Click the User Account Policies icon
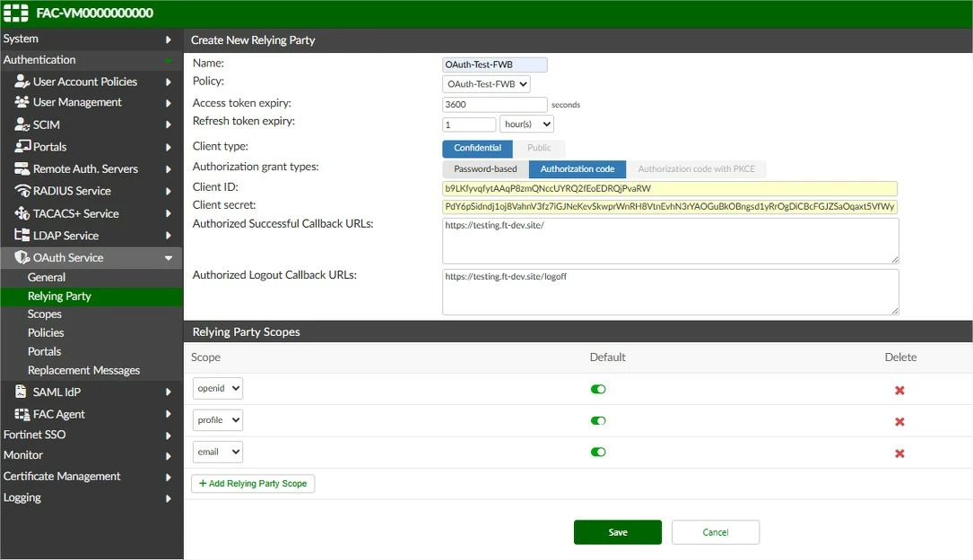Viewport: 973px width, 560px height. pyautogui.click(x=22, y=82)
